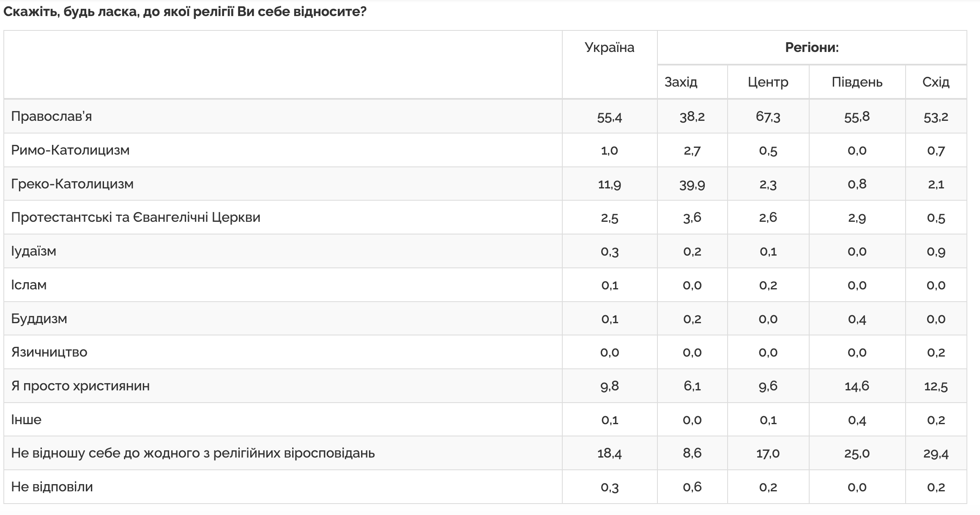Click the Україна column header
Image resolution: width=980 pixels, height=515 pixels.
tap(609, 47)
